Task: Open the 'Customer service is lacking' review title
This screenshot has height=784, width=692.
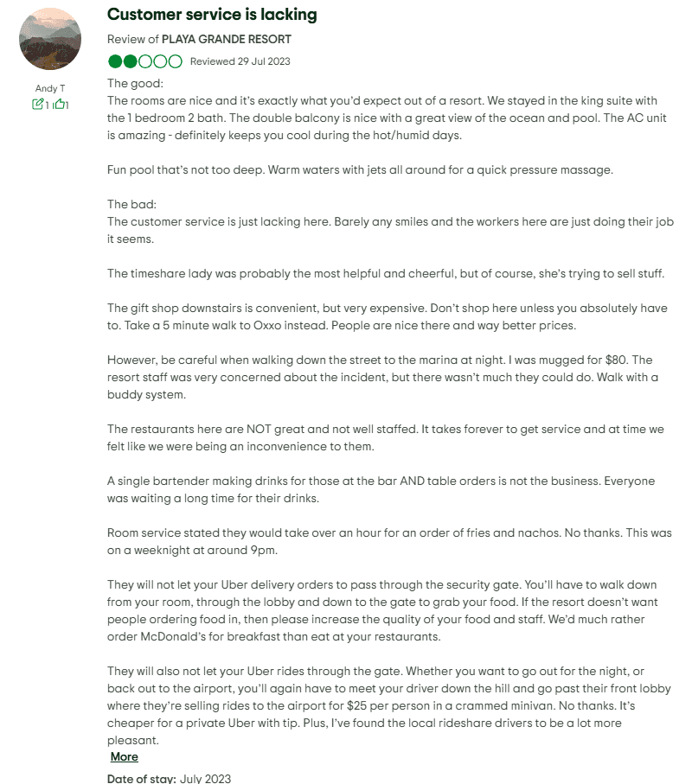Action: (212, 15)
